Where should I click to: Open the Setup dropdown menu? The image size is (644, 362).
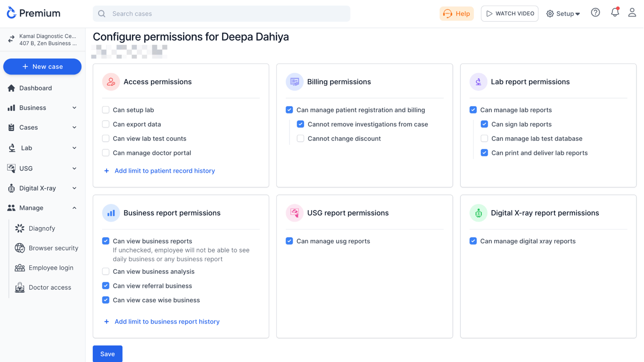tap(563, 14)
